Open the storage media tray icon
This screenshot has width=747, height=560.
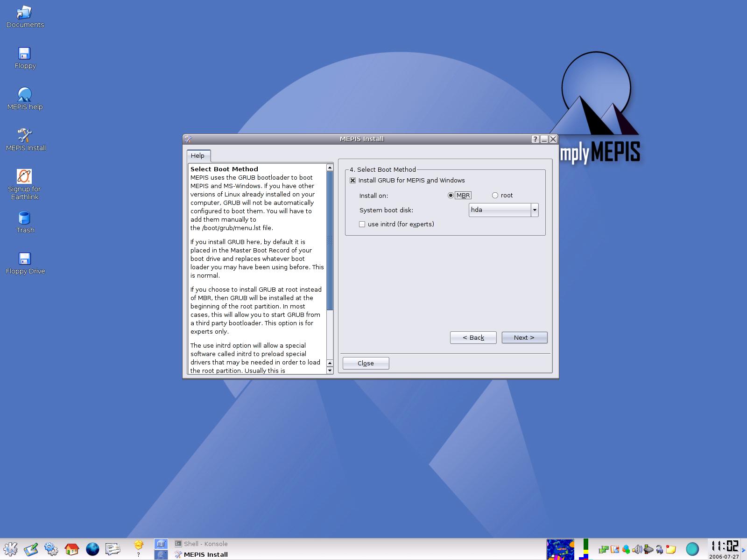coord(648,549)
